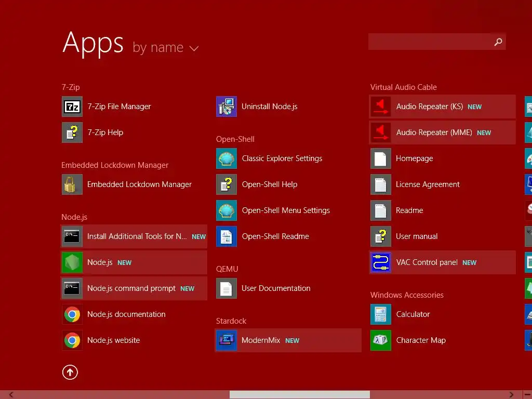The image size is (532, 399).
Task: Launch the VAC Control panel icon
Action: [381, 262]
